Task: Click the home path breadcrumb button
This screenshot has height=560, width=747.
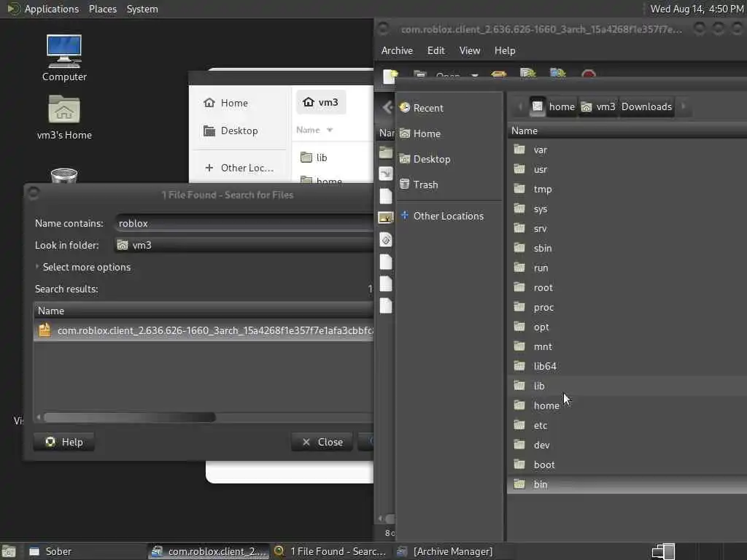Action: tap(561, 106)
